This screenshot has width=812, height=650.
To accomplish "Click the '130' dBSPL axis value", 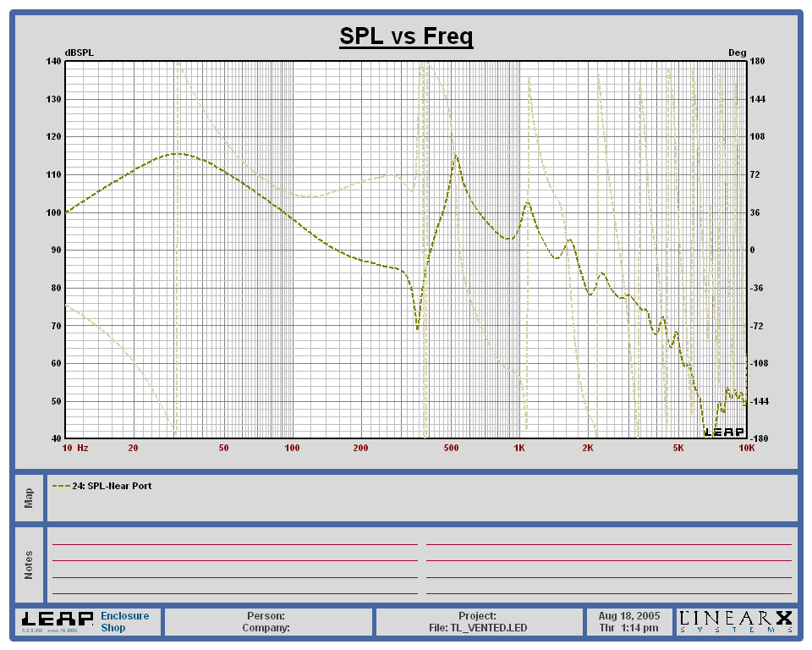I will (53, 99).
